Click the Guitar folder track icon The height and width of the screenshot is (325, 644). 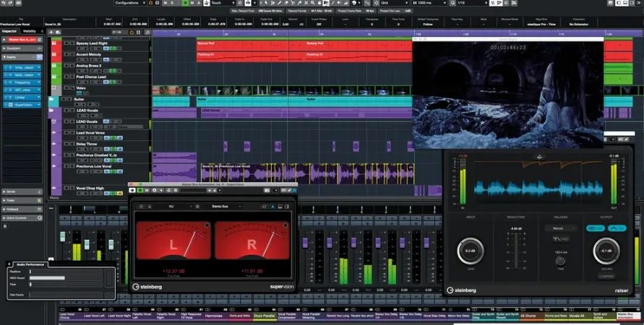(x=52, y=99)
